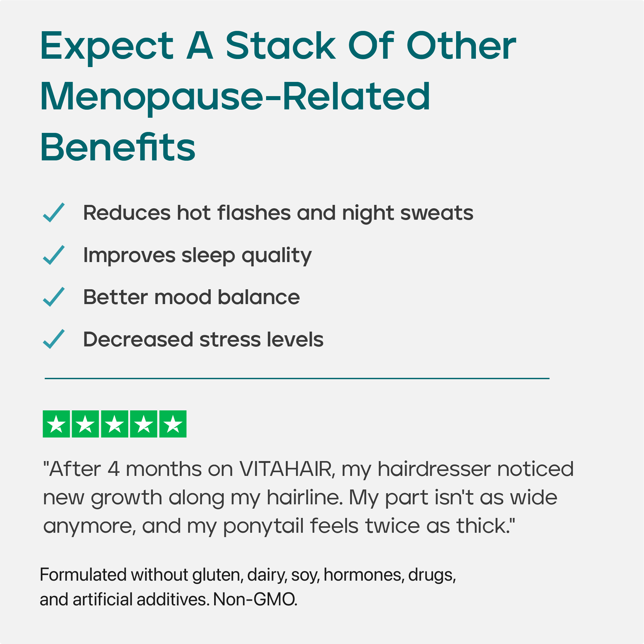Select the second green rating star

point(85,424)
